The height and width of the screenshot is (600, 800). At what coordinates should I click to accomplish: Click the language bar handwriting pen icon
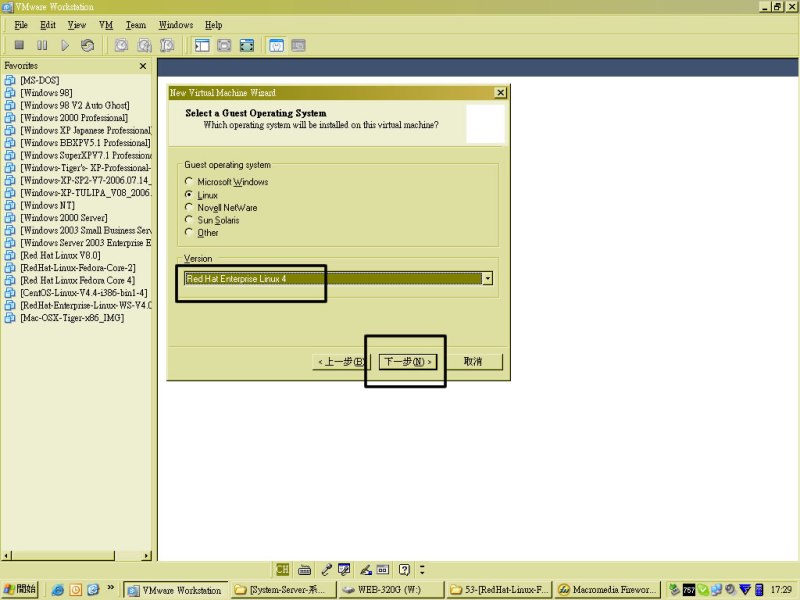coord(366,569)
